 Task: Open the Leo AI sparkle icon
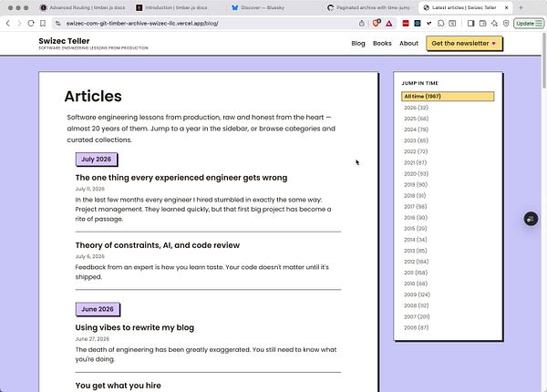[494, 24]
